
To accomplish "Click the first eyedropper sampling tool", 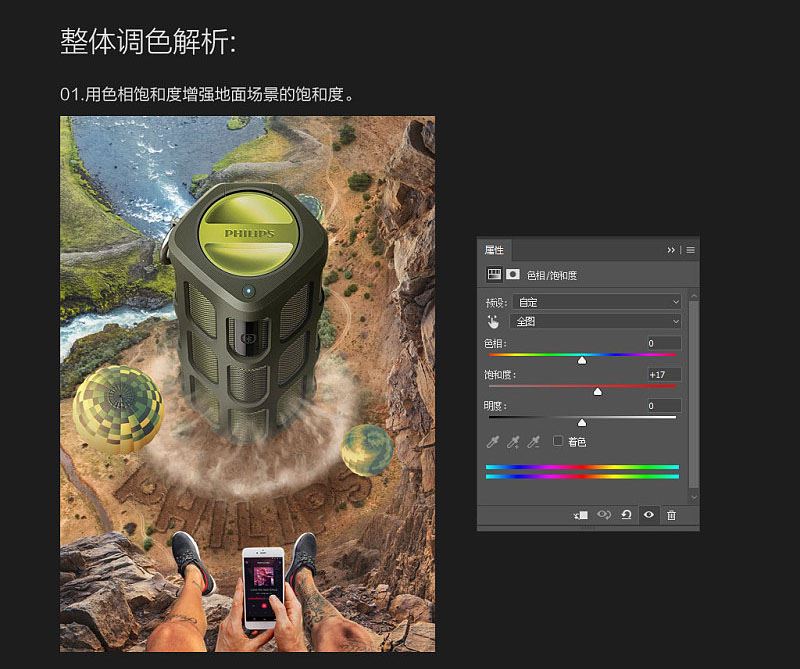I will [492, 440].
